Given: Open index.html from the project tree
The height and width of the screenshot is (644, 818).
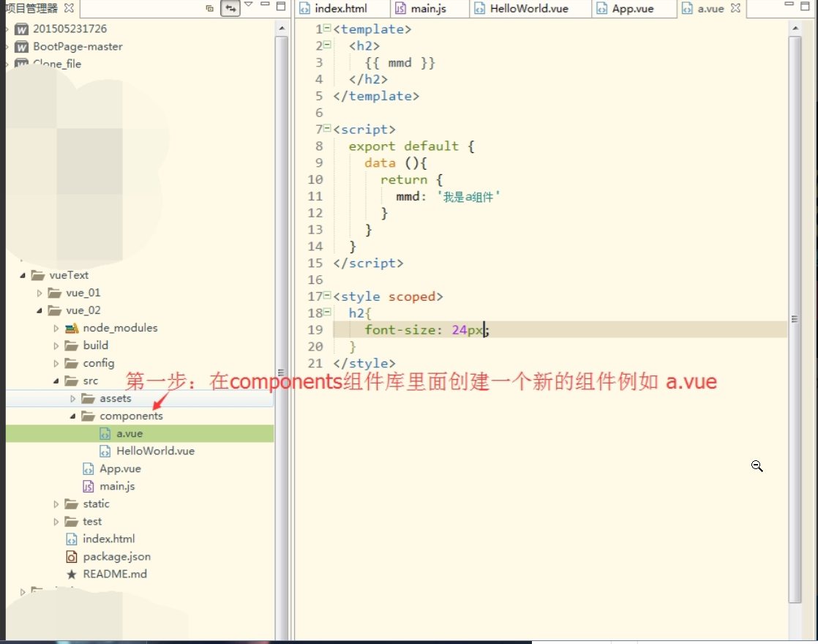Looking at the screenshot, I should 108,539.
